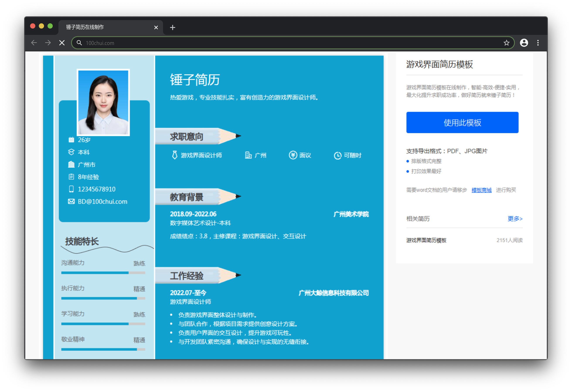Viewport: 572px width, 392px height.
Task: Open the browser three-dot menu
Action: (538, 43)
